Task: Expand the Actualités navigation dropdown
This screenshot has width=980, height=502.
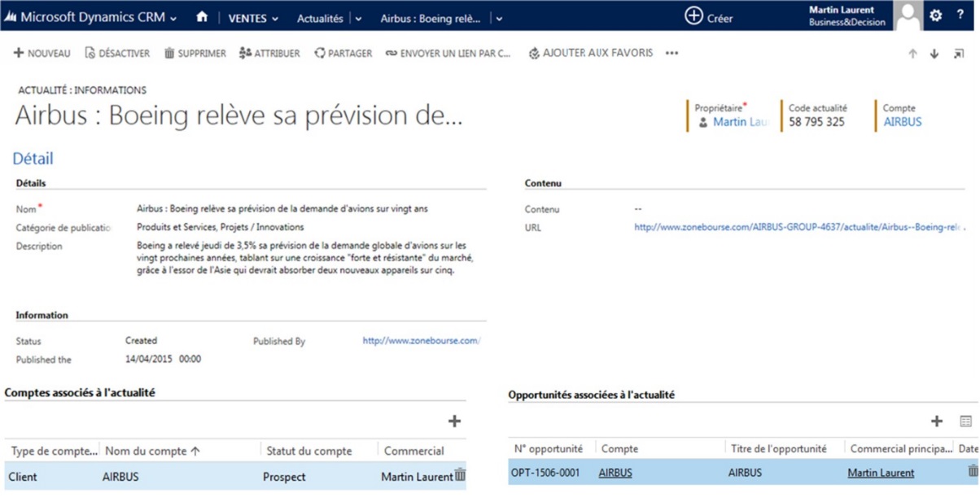Action: point(359,18)
